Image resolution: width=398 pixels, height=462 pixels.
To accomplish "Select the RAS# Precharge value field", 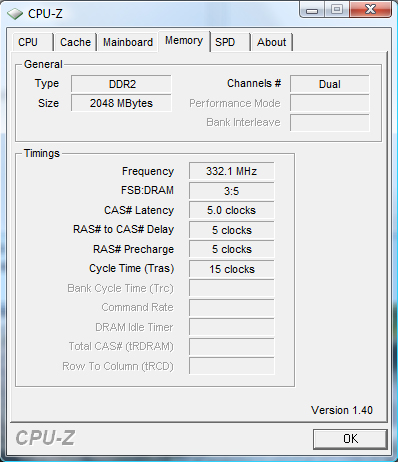I will 232,249.
